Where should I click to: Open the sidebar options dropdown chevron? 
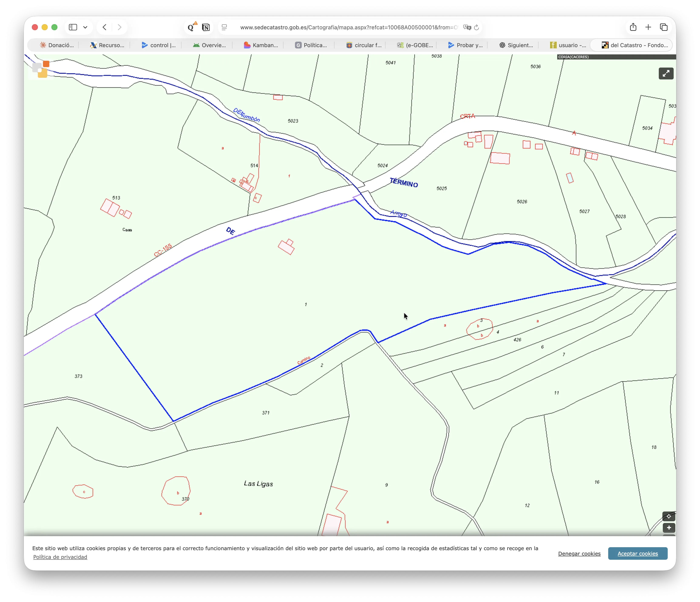click(85, 27)
